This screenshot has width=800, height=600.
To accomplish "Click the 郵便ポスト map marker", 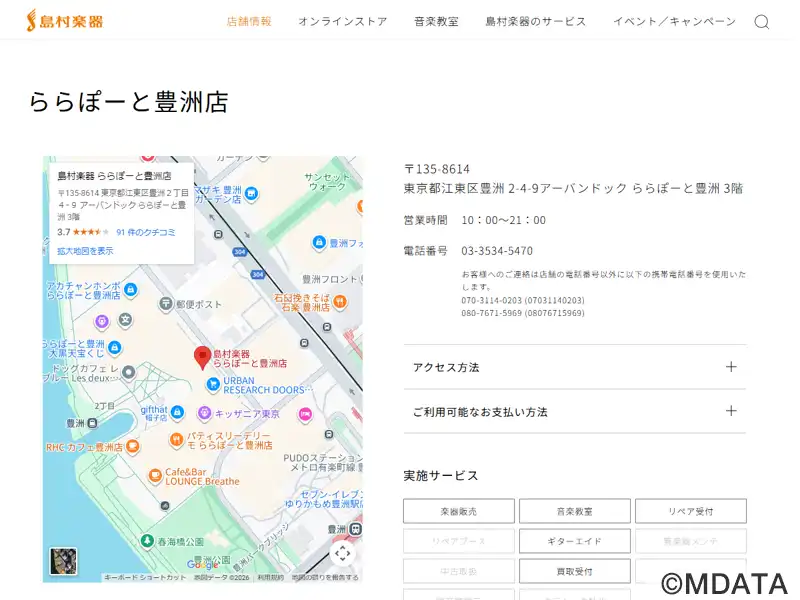I will (x=165, y=303).
